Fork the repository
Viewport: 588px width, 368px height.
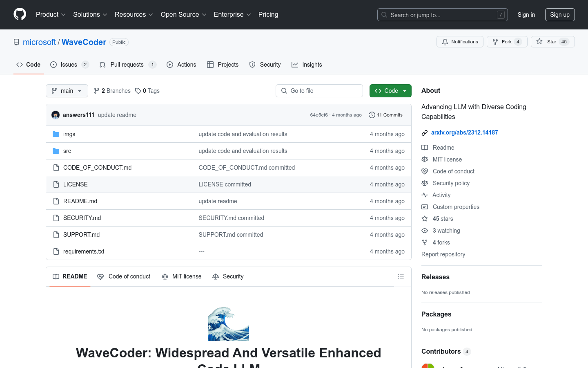507,42
